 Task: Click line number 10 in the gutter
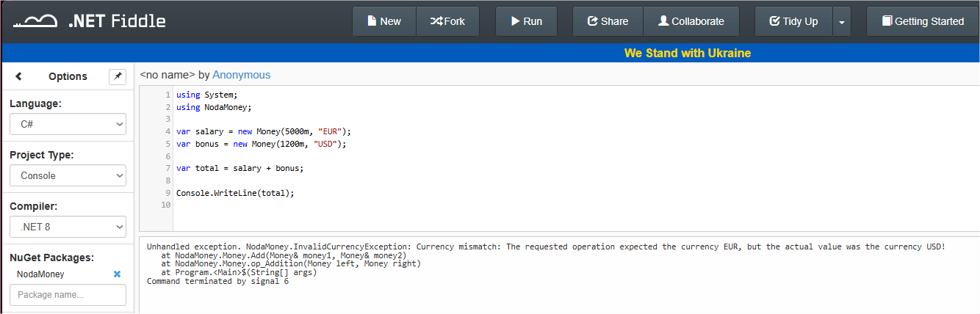pyautogui.click(x=165, y=205)
